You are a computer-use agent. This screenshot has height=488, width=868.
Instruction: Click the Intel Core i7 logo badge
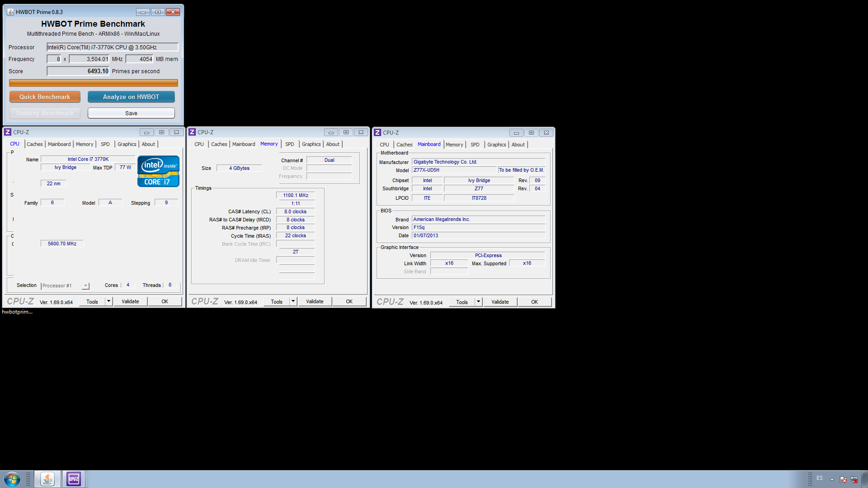158,171
